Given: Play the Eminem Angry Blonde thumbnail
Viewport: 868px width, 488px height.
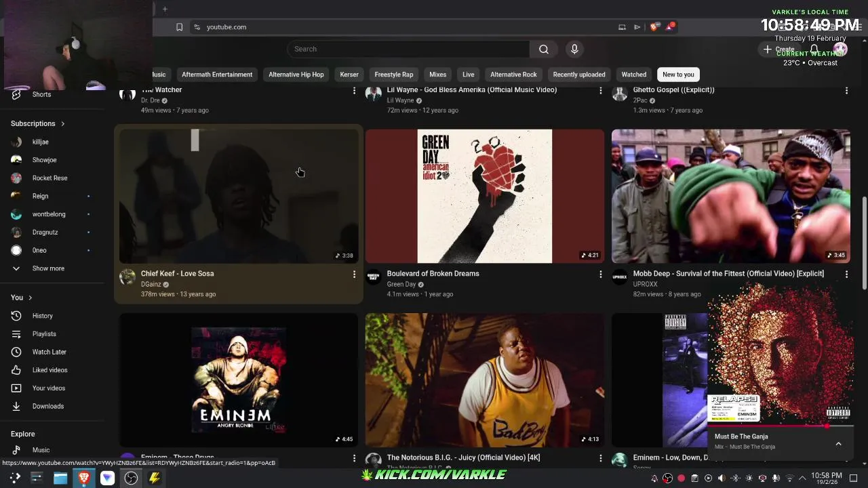Looking at the screenshot, I should pos(239,380).
